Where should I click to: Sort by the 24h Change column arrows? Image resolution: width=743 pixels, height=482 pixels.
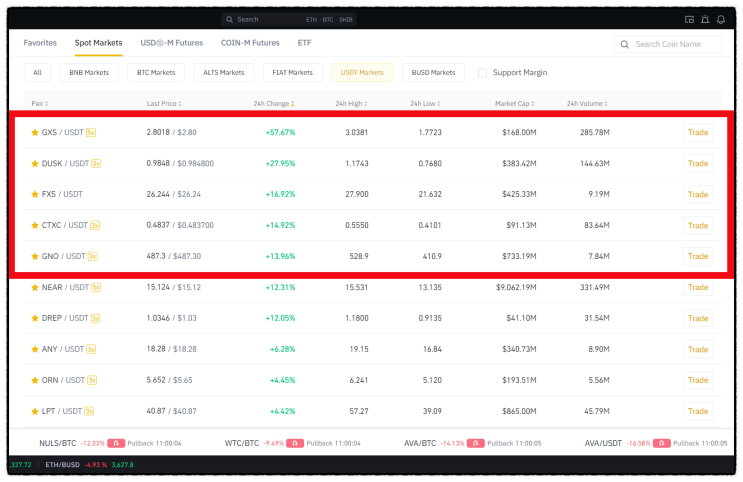[292, 104]
